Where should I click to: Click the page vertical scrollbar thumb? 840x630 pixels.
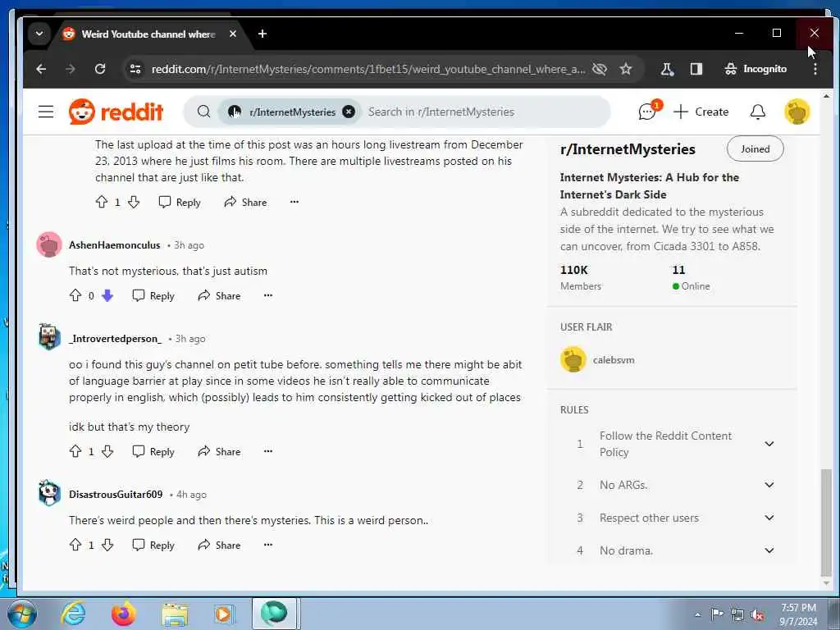coord(826,523)
